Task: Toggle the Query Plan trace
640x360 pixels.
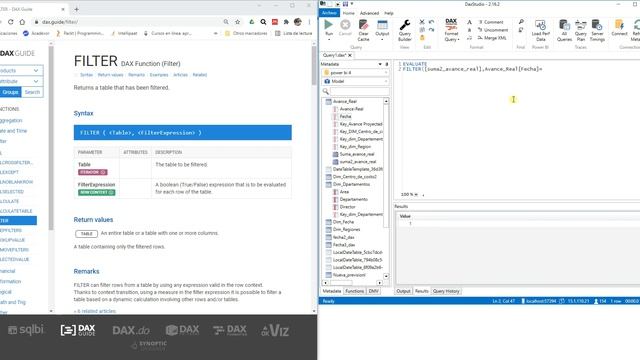Action: click(580, 30)
